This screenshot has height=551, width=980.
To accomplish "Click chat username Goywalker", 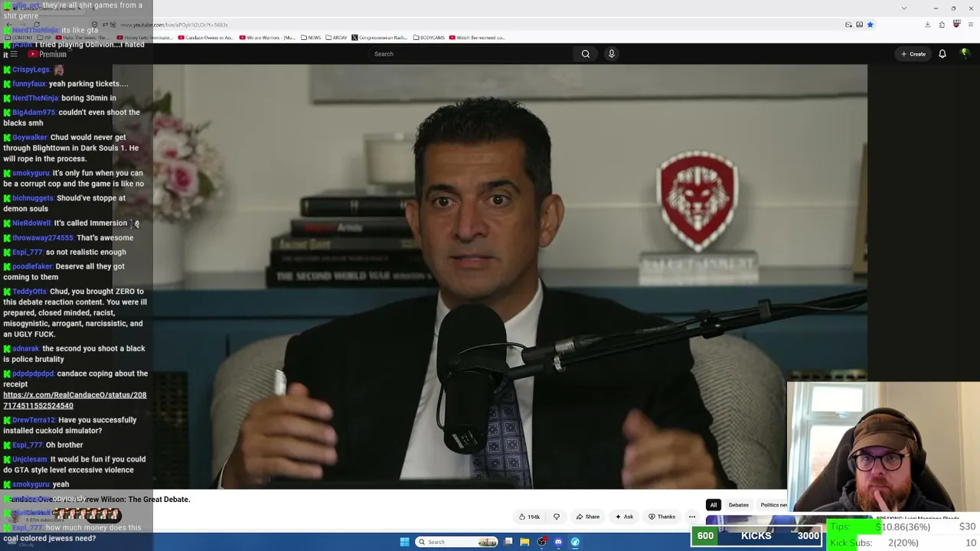I will (29, 138).
